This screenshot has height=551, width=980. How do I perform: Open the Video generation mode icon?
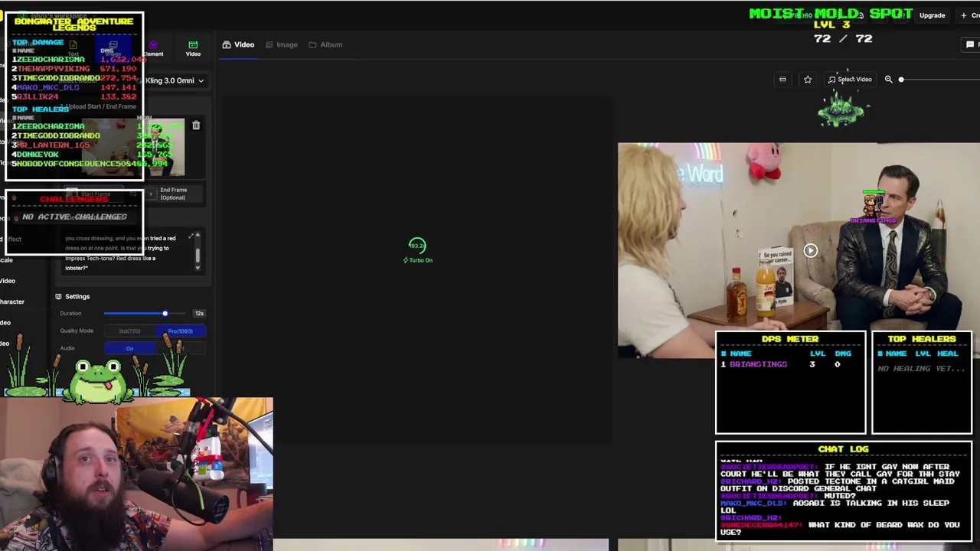[x=193, y=48]
